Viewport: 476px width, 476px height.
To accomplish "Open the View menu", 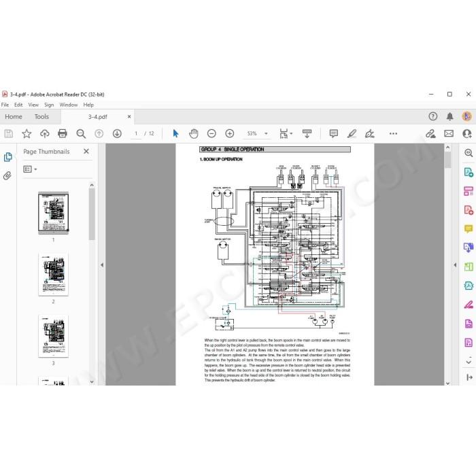I will coord(33,105).
